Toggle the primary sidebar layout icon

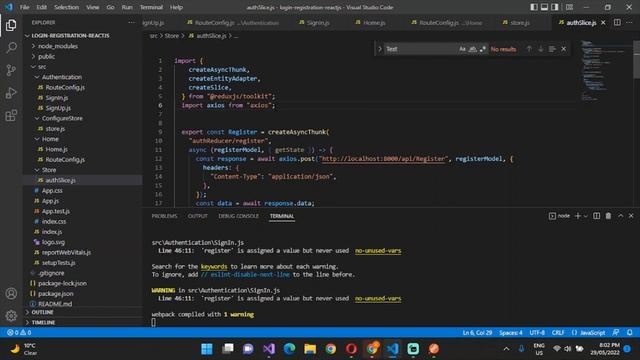534,7
